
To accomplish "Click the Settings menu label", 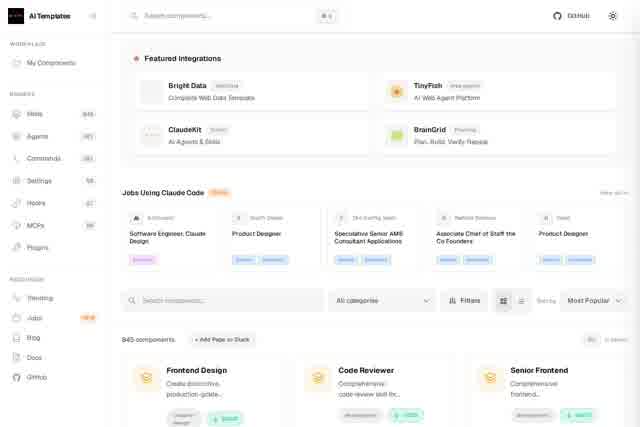I will pos(39,181).
